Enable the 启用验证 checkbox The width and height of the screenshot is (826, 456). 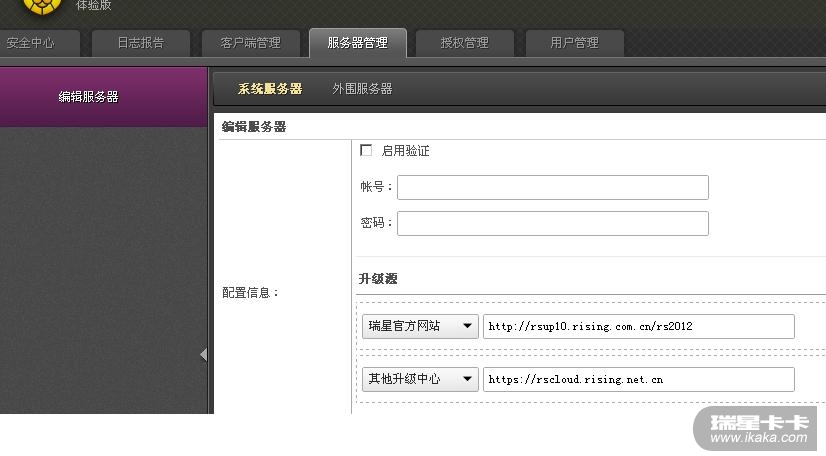coord(366,151)
